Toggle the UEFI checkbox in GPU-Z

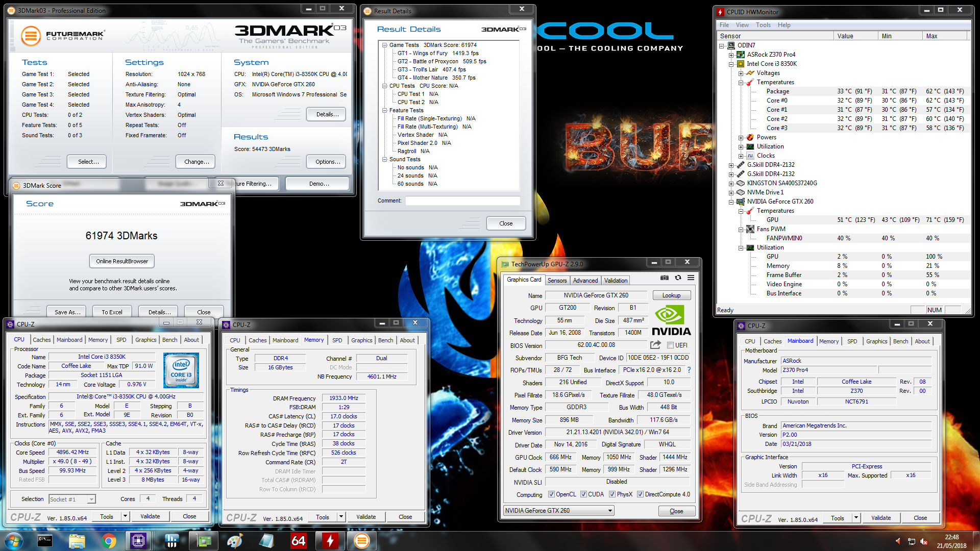tap(670, 345)
